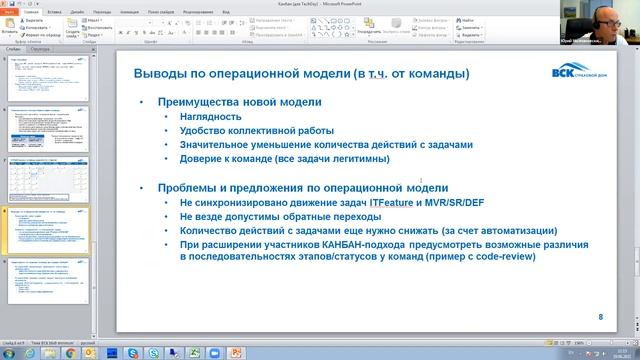
Task: Open Shape Outline (Контур фигуры) dropdown
Action: (430, 28)
